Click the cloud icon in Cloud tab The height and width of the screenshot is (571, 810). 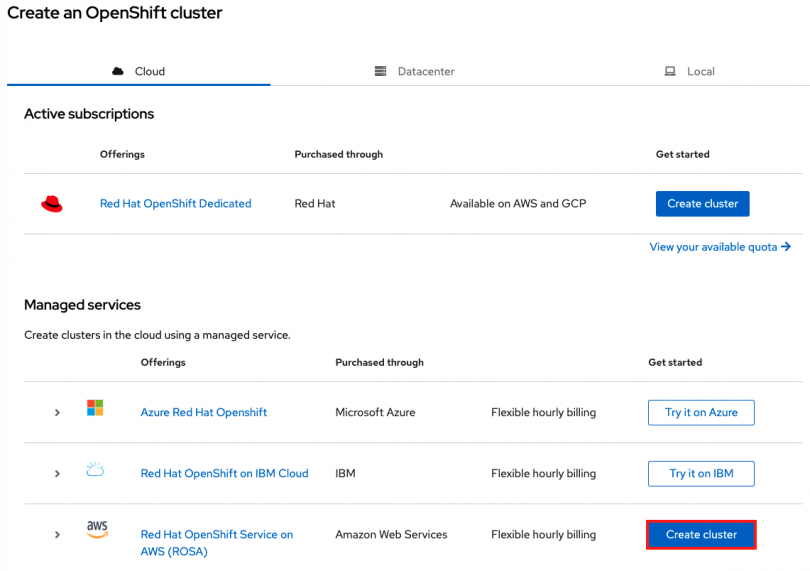(118, 71)
